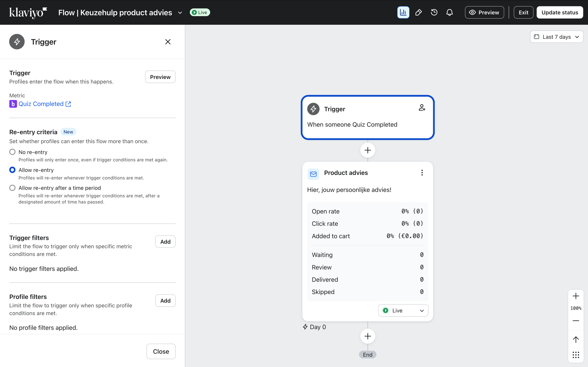
Task: Open the Last 7 days date range dropdown
Action: coord(556,37)
